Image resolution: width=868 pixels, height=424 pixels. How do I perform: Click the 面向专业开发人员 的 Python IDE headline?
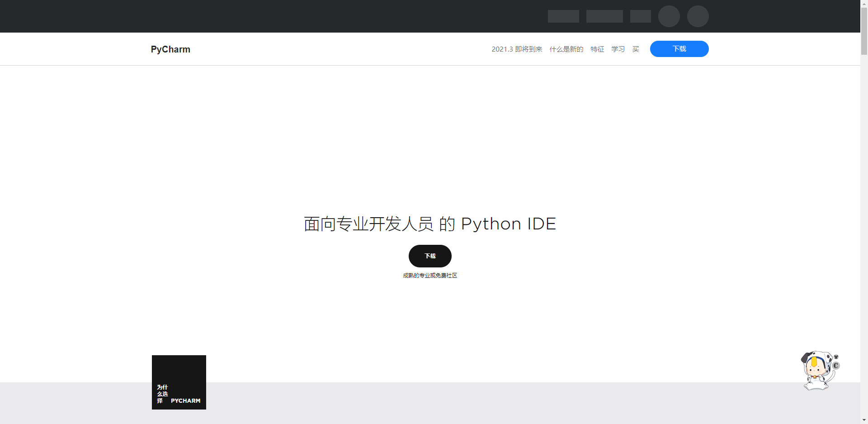click(x=430, y=224)
